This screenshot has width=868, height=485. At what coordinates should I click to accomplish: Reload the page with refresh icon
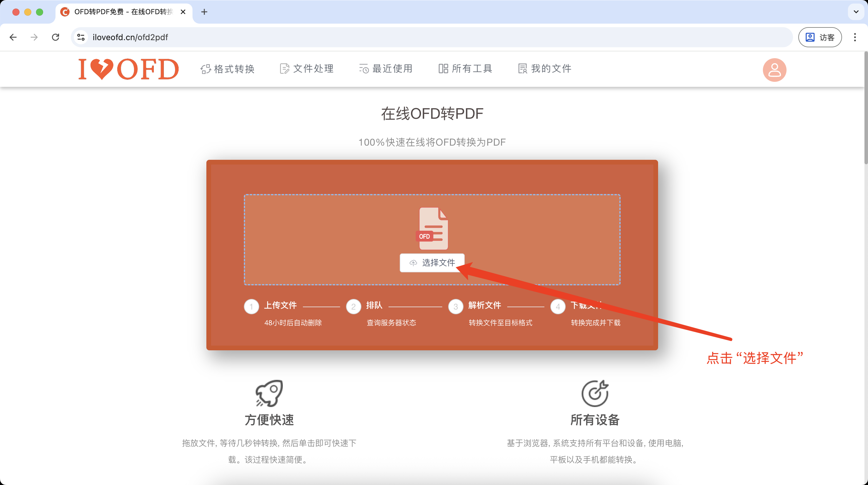tap(56, 37)
